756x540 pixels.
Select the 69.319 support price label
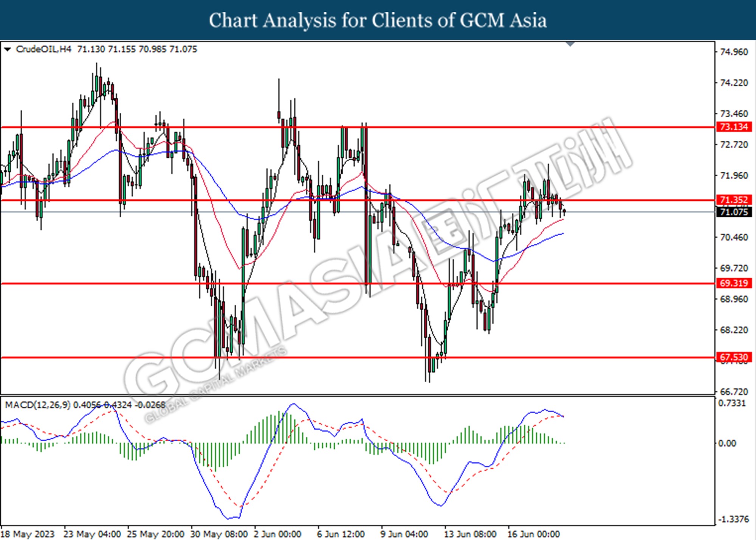click(734, 283)
